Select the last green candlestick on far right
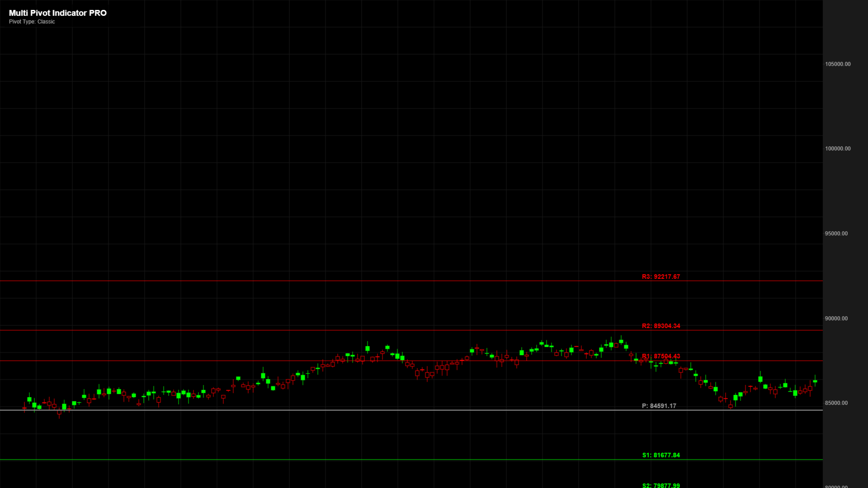The height and width of the screenshot is (488, 868). coord(815,381)
